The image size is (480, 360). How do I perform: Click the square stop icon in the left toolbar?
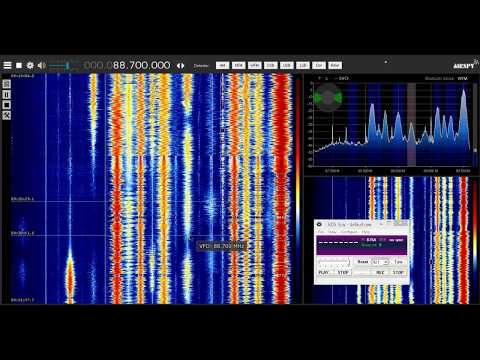click(6, 105)
